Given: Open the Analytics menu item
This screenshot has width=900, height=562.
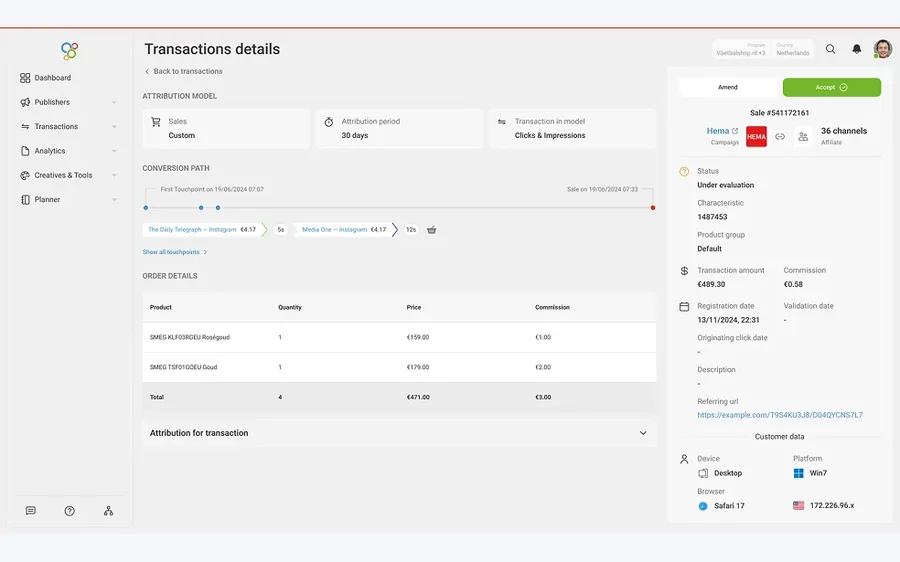Looking at the screenshot, I should (x=50, y=151).
